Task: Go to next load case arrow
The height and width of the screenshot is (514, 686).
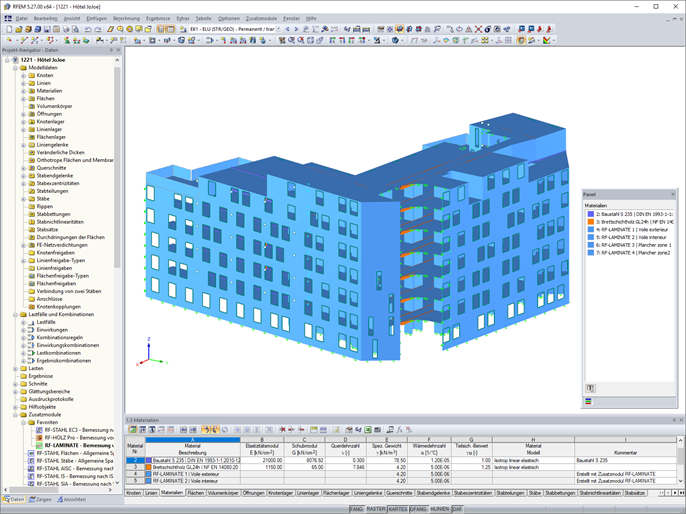Action: click(296, 29)
